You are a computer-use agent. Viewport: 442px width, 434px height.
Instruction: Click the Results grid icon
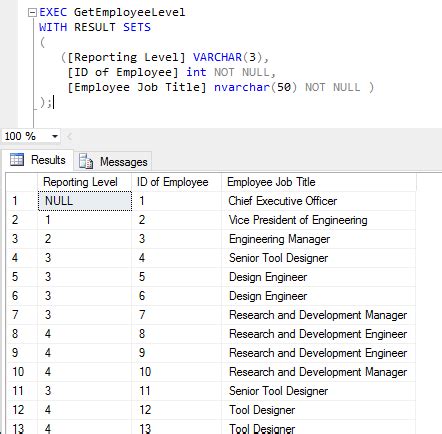click(x=17, y=160)
